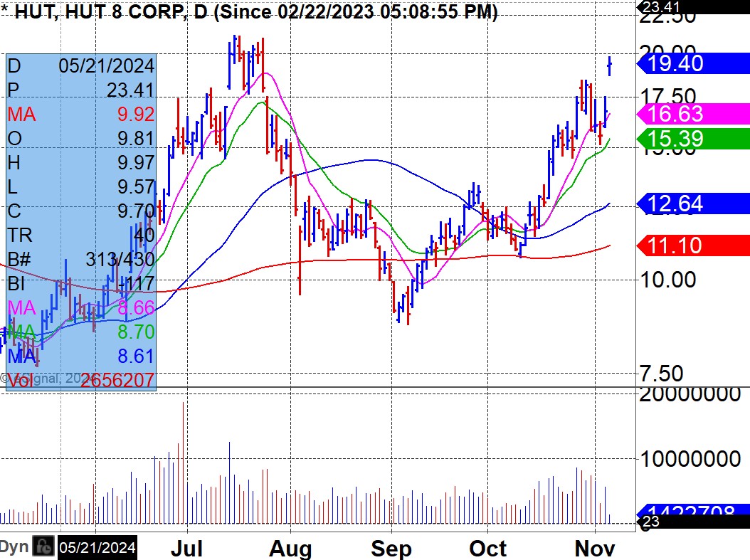Click the magenta MA value 8.66
The width and height of the screenshot is (750, 560).
point(136,307)
